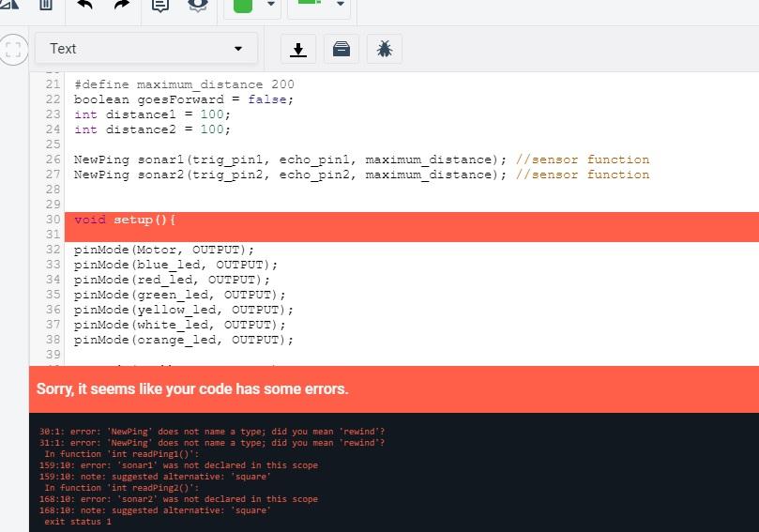Image resolution: width=759 pixels, height=532 pixels.
Task: Click the 'NewPing sonar2' declaration line
Action: pos(290,175)
